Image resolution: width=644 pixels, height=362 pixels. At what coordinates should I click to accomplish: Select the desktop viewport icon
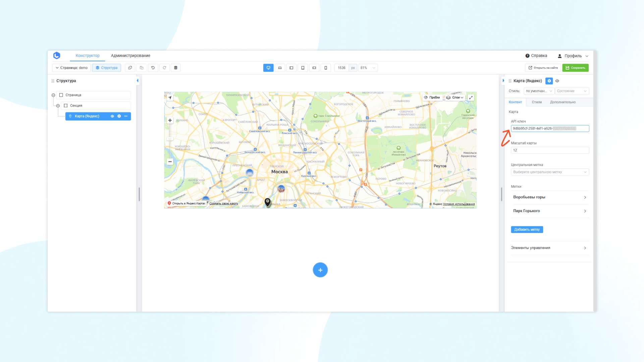click(x=268, y=68)
